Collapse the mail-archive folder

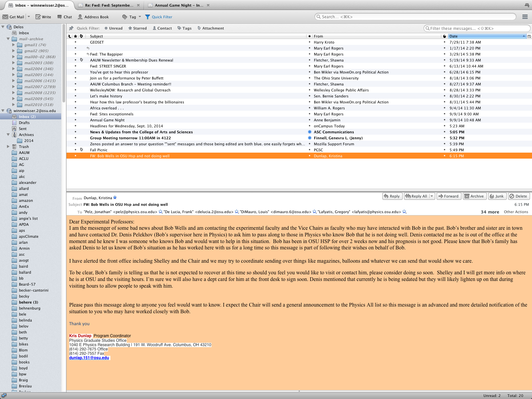(x=8, y=39)
